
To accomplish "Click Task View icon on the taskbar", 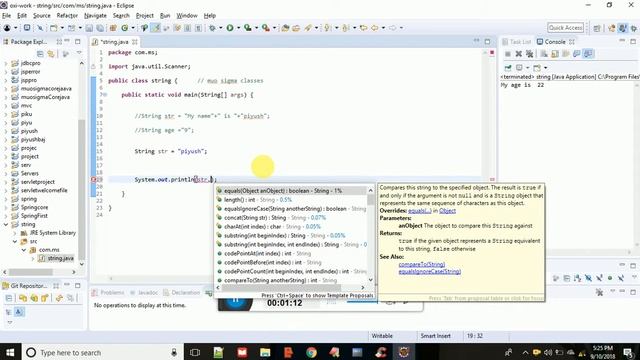I will [x=195, y=352].
